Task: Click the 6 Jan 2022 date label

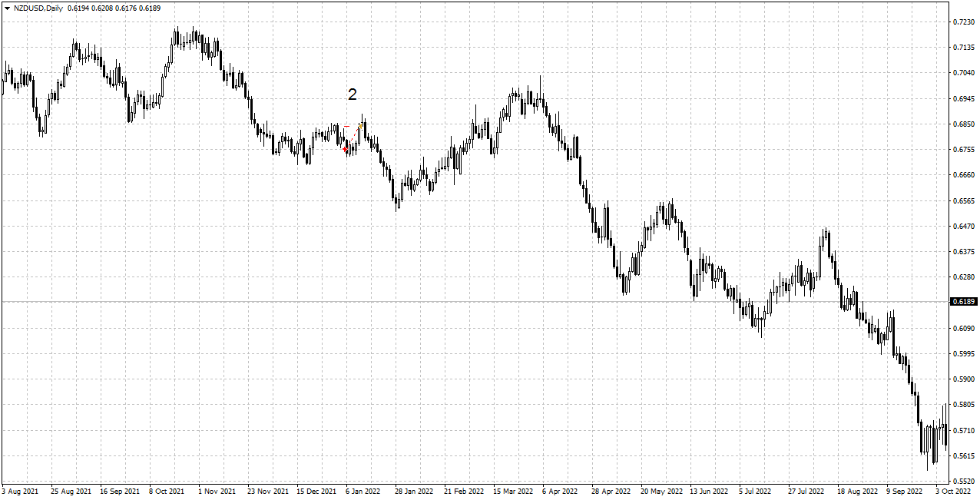Action: click(365, 490)
